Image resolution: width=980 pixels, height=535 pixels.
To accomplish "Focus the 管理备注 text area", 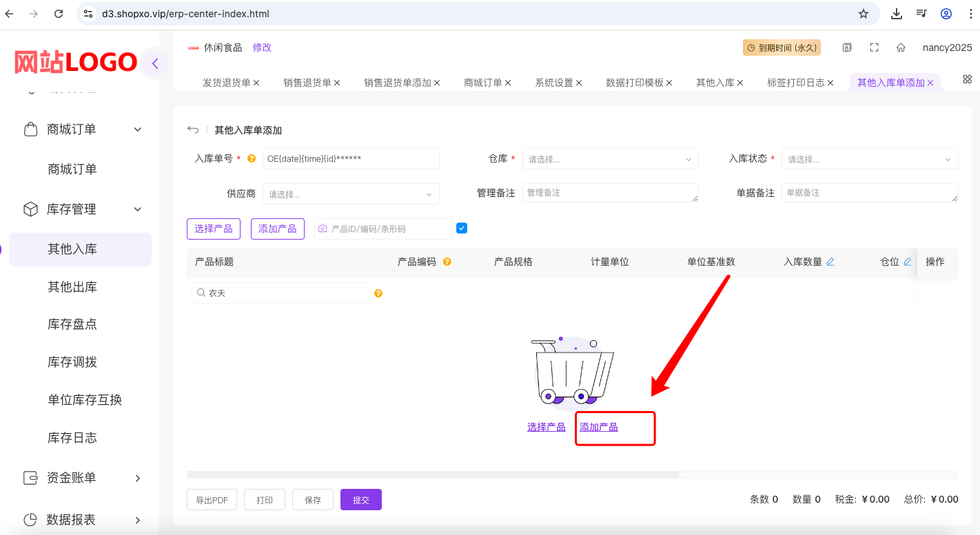I will point(611,193).
